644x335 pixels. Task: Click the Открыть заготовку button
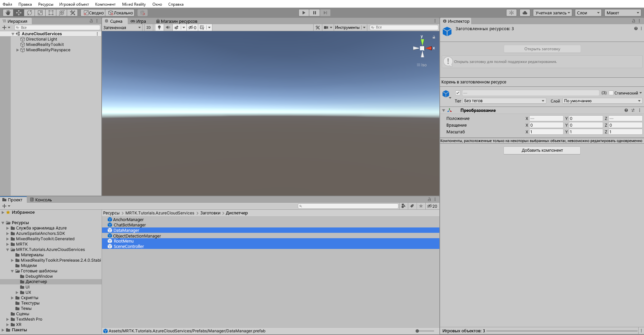[x=542, y=49]
